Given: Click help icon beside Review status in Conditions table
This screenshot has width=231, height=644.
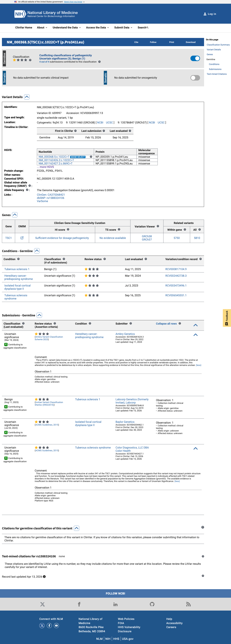Looking at the screenshot, I should coord(105,259).
